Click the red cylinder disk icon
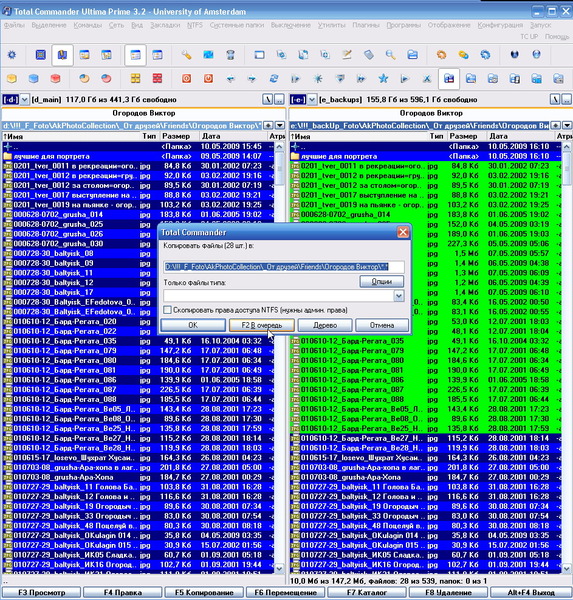Screen dimensions: 573x600 [56, 79]
